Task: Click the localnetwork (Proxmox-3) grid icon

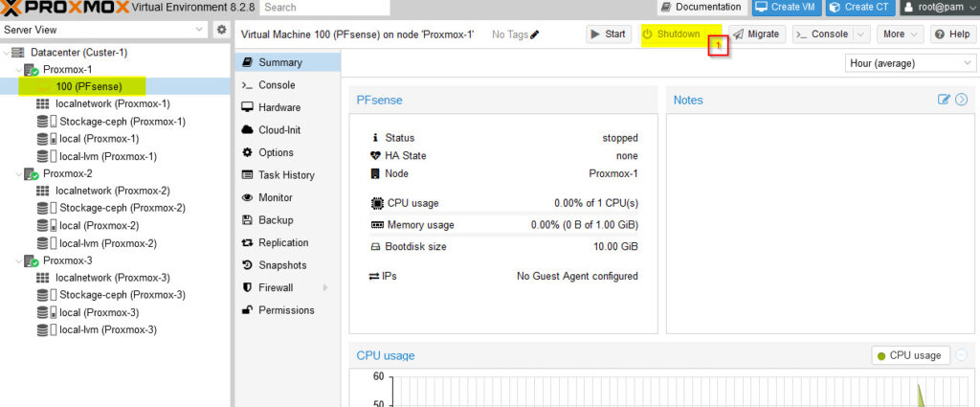Action: click(42, 278)
